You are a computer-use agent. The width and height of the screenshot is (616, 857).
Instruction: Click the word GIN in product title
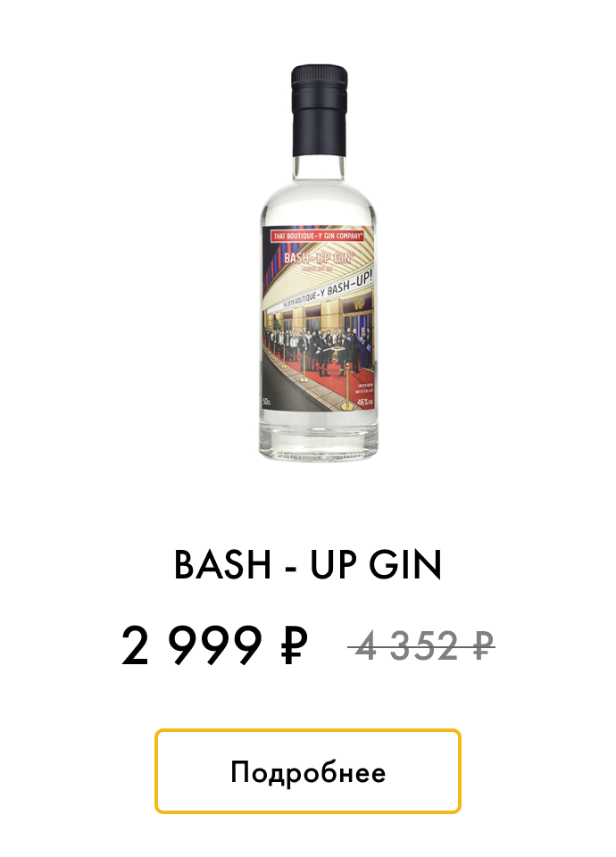click(405, 564)
